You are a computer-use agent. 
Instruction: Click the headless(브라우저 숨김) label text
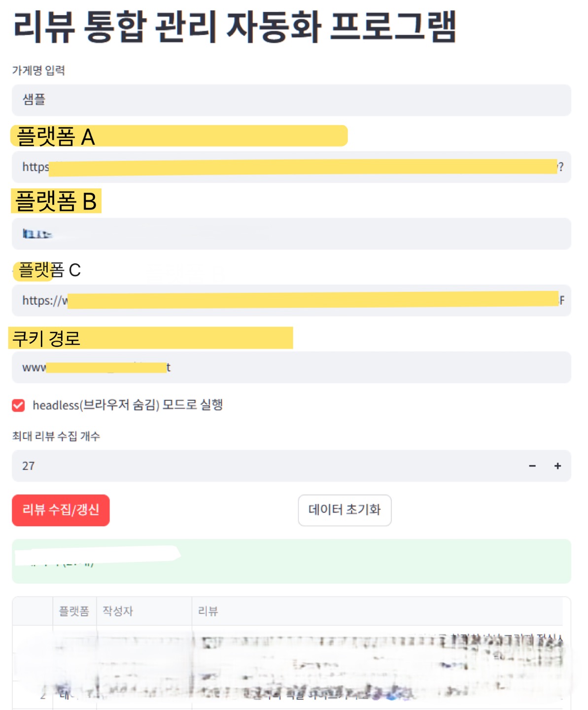(x=128, y=405)
